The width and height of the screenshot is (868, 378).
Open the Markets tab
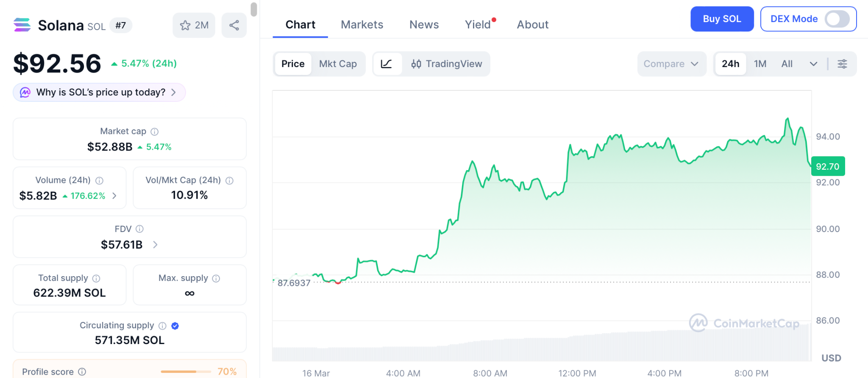tap(362, 25)
